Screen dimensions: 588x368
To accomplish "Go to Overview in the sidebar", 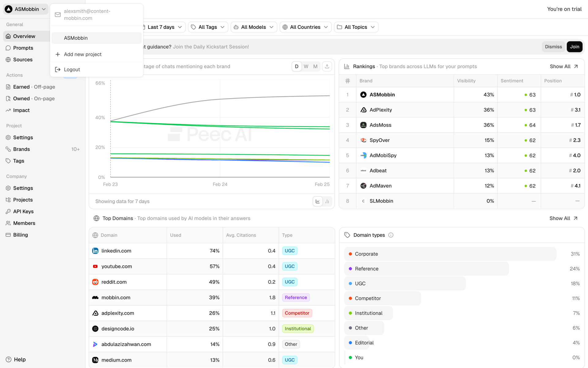I will click(x=26, y=36).
